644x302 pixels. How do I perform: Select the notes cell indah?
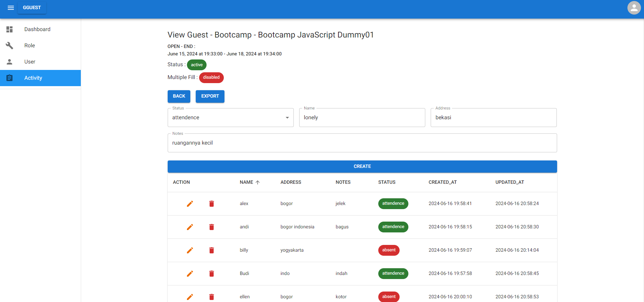(x=341, y=274)
